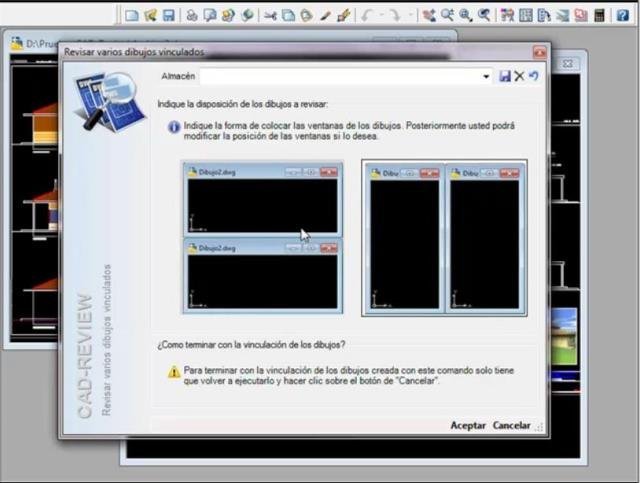640x483 pixels.
Task: Click the Sheet Set Manager toolbar icon
Action: pyautogui.click(x=563, y=16)
